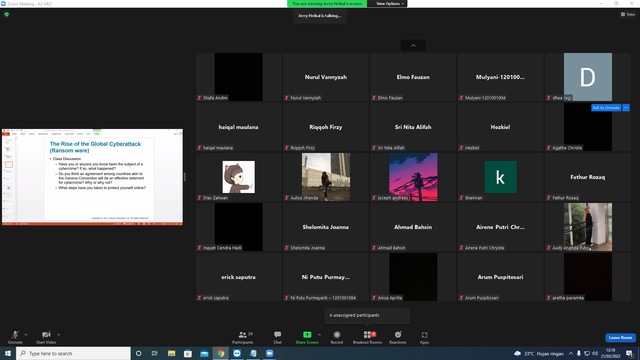Click the shared screen slide thumbnail

coord(92,177)
